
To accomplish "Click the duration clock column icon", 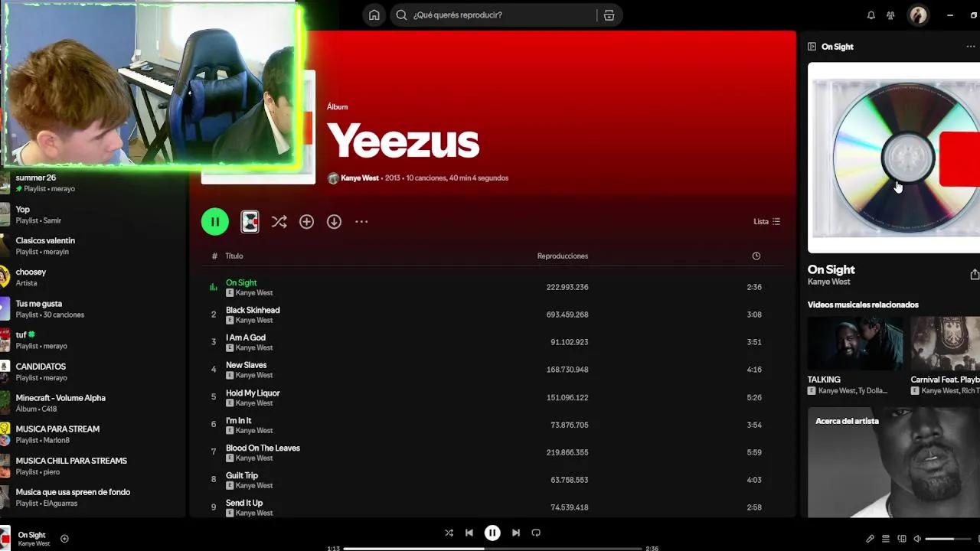I will 756,256.
